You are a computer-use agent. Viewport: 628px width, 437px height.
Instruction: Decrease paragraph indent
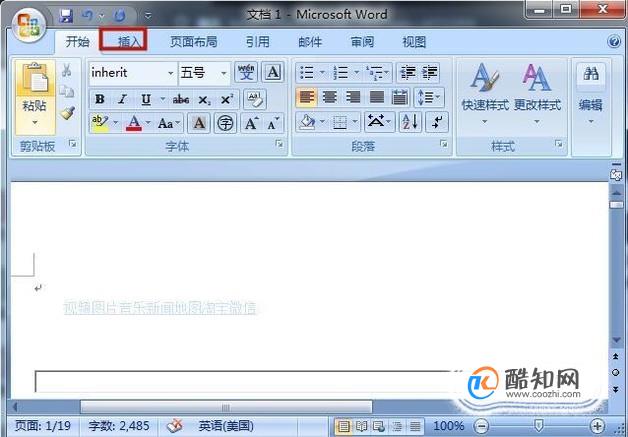408,72
